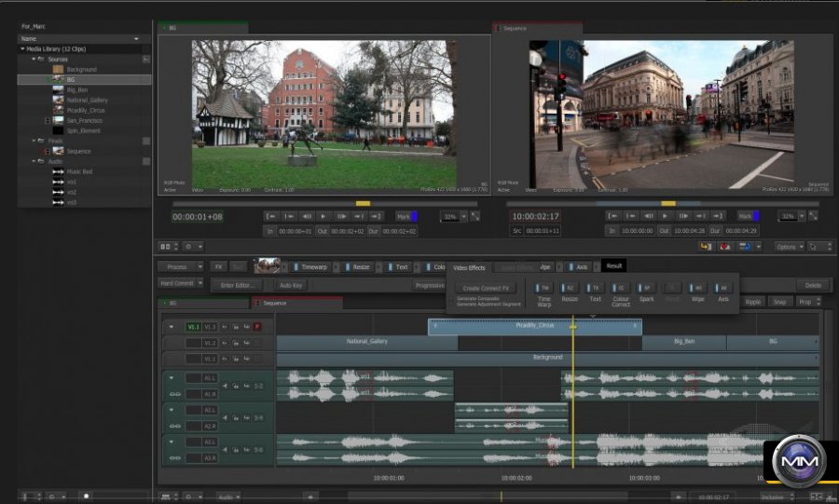The width and height of the screenshot is (839, 504).
Task: Open the Result tab
Action: point(614,266)
